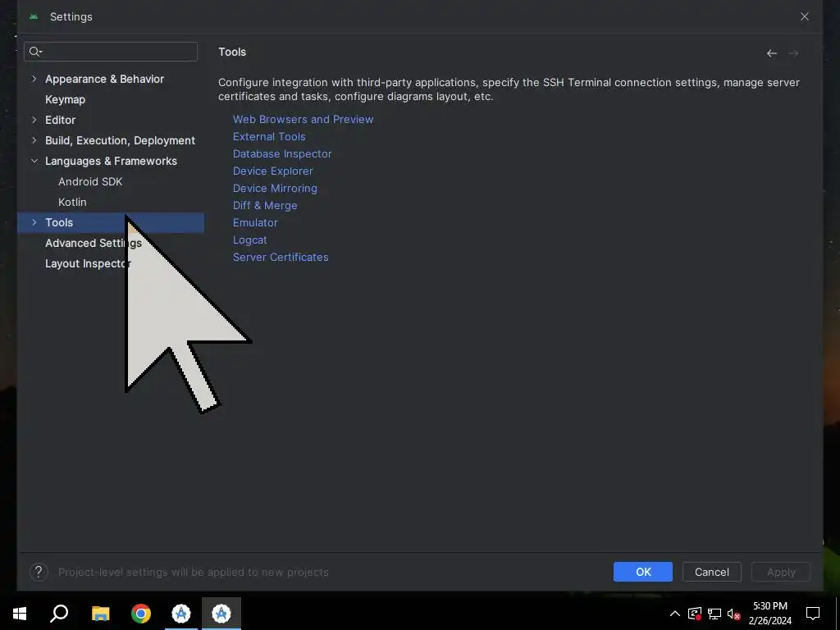This screenshot has width=840, height=630.
Task: Click magnifier icon in search field
Action: (x=34, y=52)
